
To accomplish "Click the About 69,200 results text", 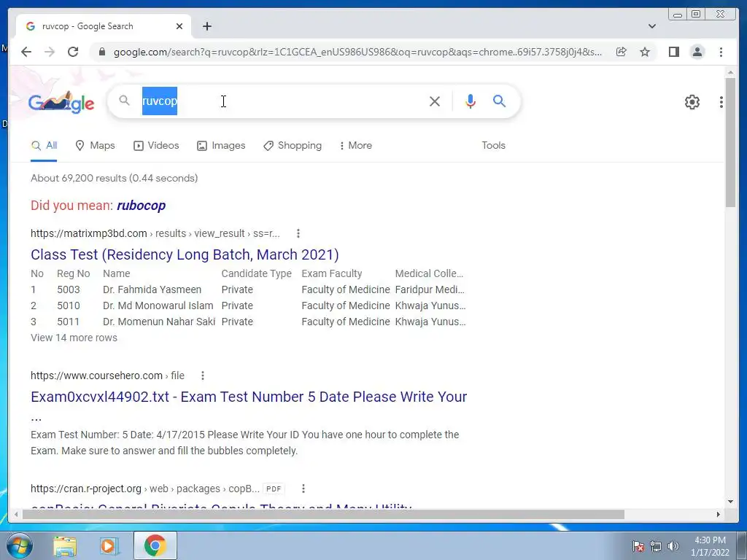I will coord(115,178).
